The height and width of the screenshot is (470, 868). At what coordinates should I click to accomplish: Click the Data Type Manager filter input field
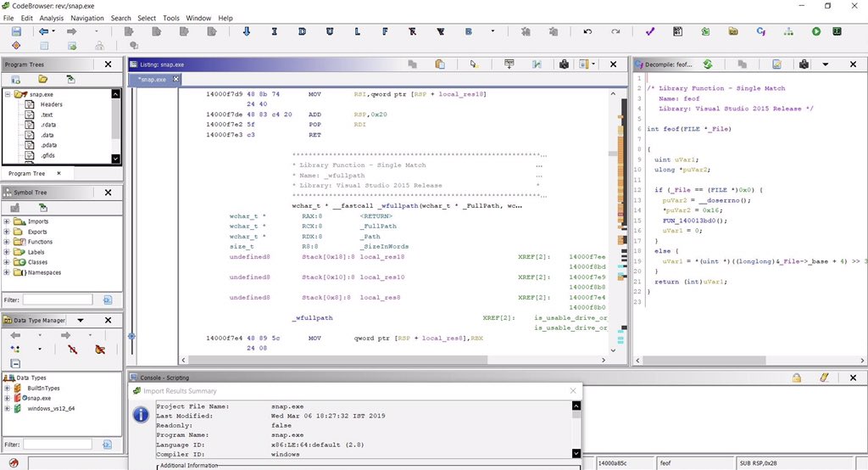[58, 444]
